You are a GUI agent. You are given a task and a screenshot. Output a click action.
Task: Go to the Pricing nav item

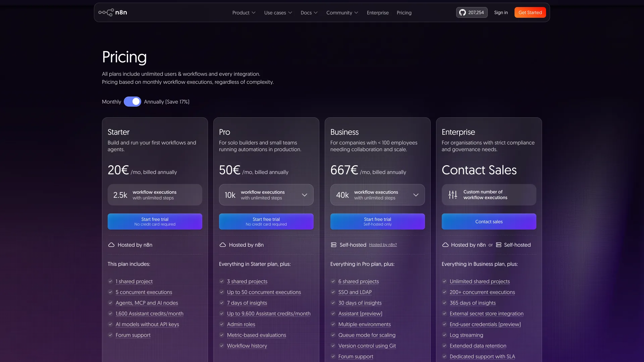[x=404, y=13]
